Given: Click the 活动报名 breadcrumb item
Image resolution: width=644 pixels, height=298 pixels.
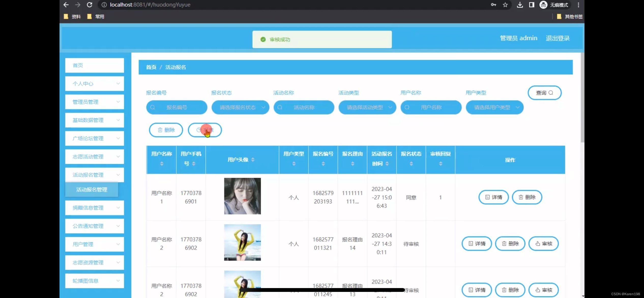Looking at the screenshot, I should pyautogui.click(x=175, y=67).
